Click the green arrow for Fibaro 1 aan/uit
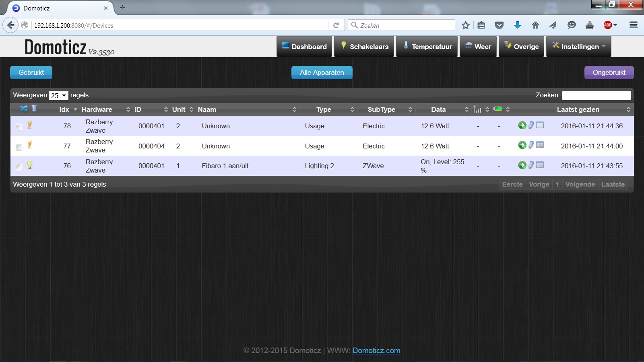Screen dimensions: 644x362 click(x=522, y=165)
